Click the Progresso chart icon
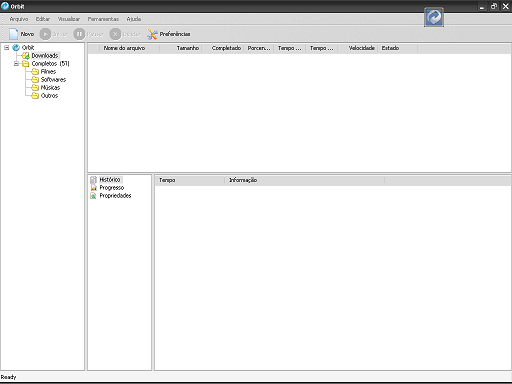 tap(93, 188)
